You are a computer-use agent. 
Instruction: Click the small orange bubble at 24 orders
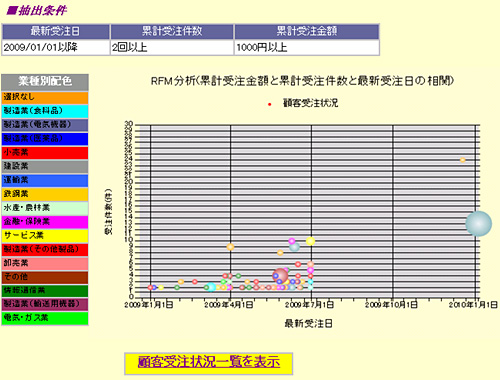coord(462,160)
